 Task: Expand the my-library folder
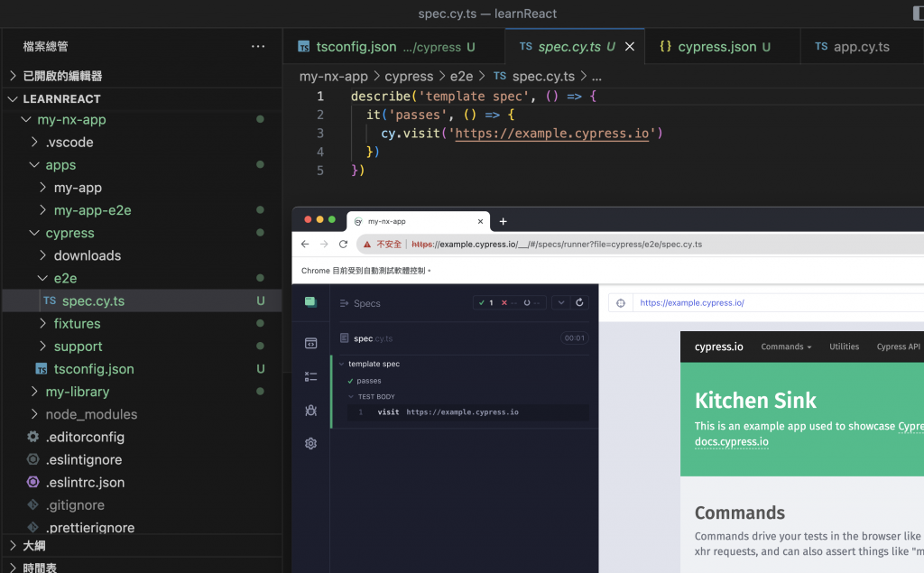point(142,392)
